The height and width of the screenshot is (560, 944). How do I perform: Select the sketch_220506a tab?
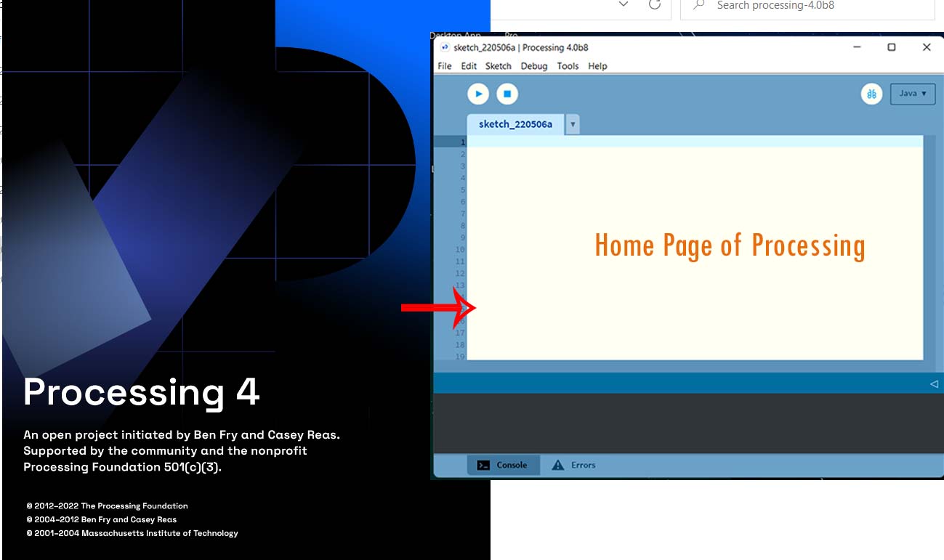pyautogui.click(x=515, y=124)
